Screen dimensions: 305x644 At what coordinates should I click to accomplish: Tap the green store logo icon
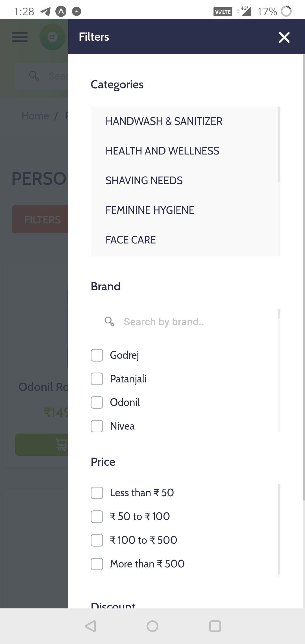(x=53, y=37)
